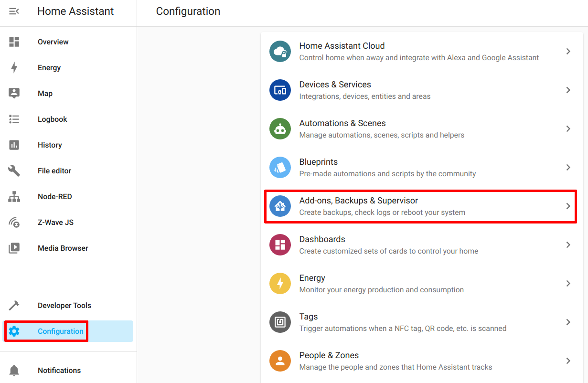The image size is (588, 383).
Task: Click the Media Browser play icon
Action: (14, 248)
